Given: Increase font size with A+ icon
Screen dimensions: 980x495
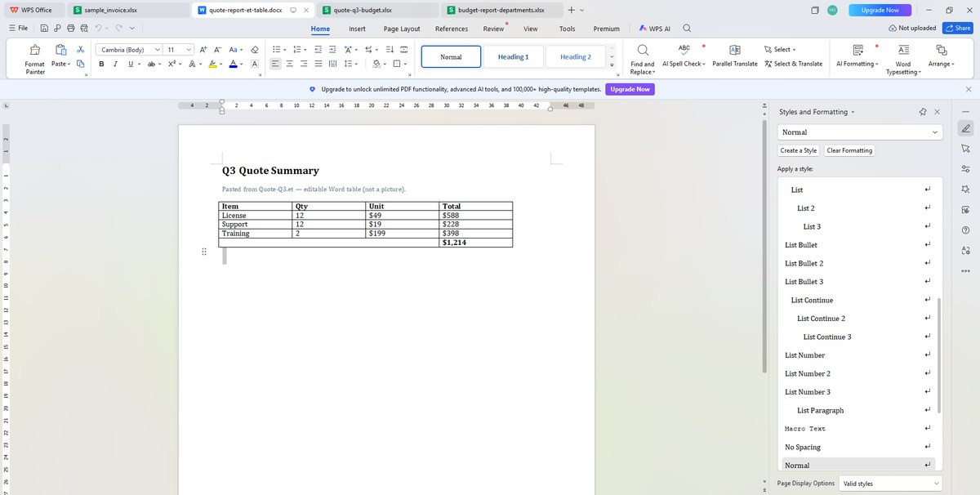Looking at the screenshot, I should pyautogui.click(x=203, y=49).
